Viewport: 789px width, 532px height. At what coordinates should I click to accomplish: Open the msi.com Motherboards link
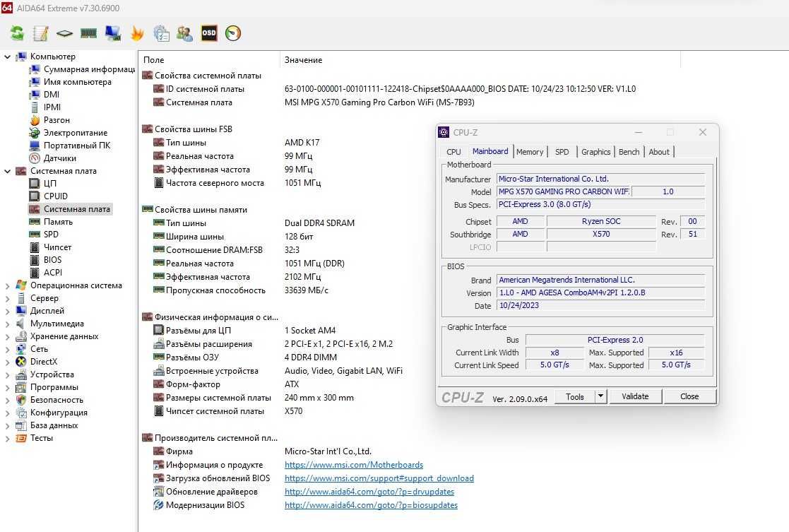coord(354,465)
